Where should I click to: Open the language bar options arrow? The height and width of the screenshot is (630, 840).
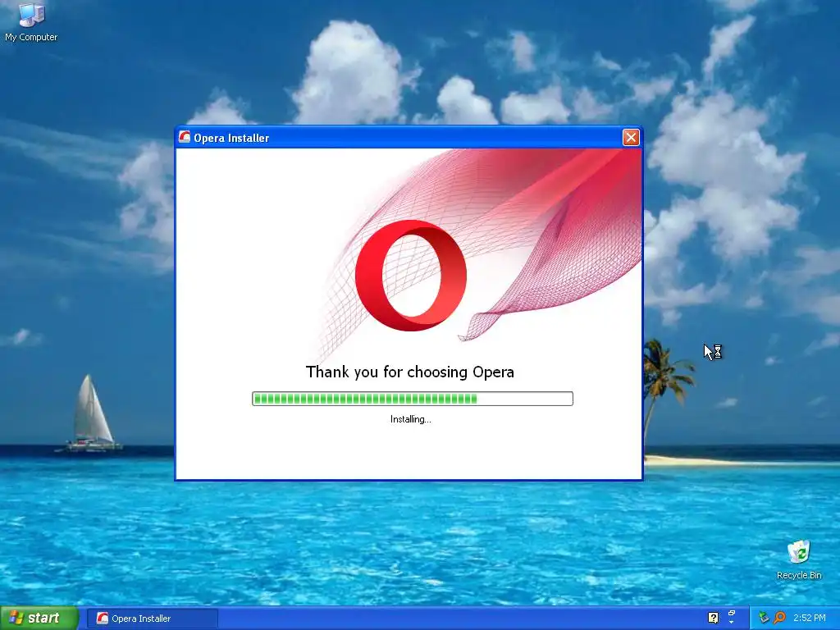(x=732, y=623)
